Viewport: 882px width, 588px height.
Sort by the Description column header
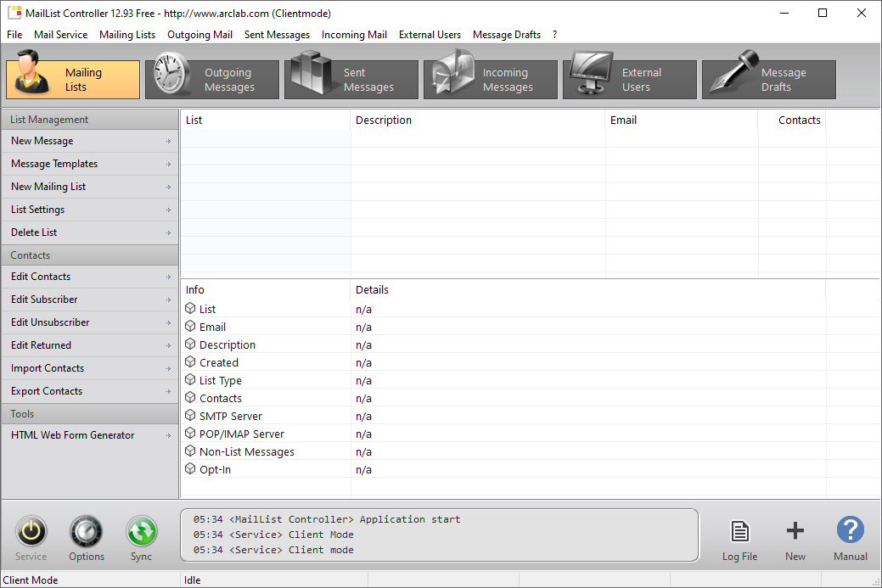[478, 120]
